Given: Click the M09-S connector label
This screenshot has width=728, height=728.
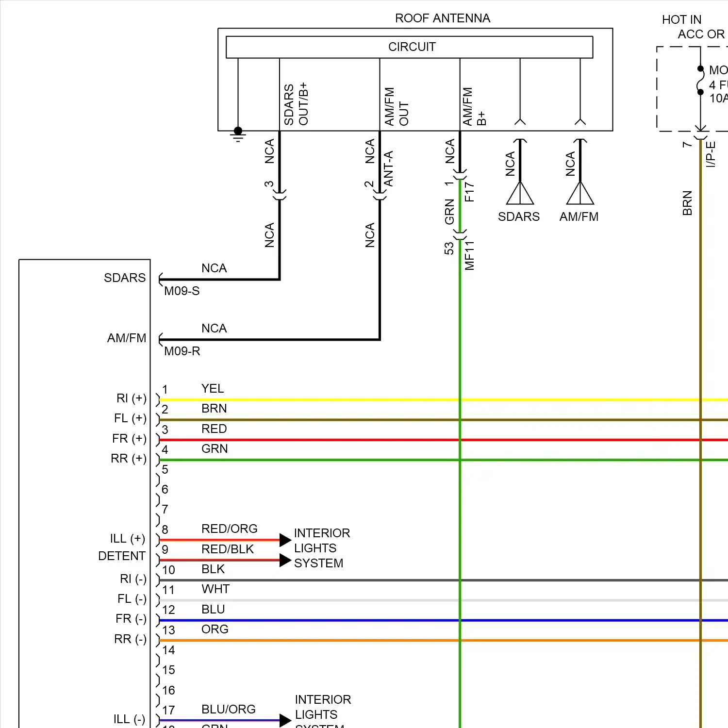Looking at the screenshot, I should [182, 291].
